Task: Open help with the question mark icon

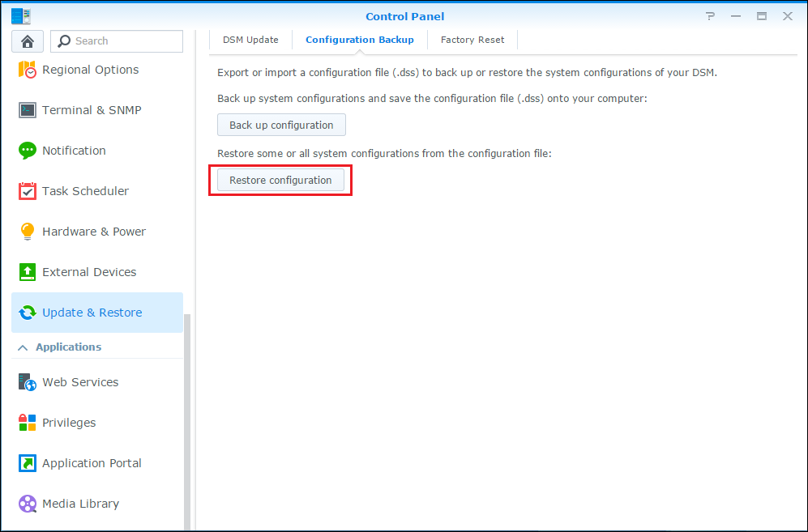Action: [710, 16]
